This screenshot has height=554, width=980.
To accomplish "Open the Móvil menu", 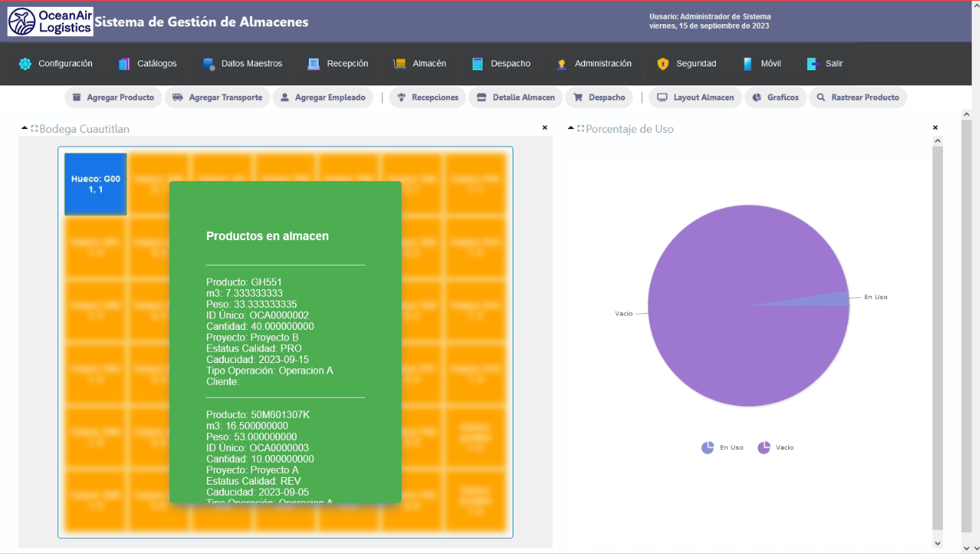I will tap(762, 64).
